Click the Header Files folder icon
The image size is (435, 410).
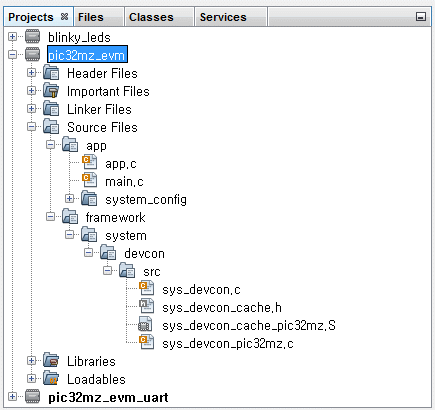click(x=51, y=73)
